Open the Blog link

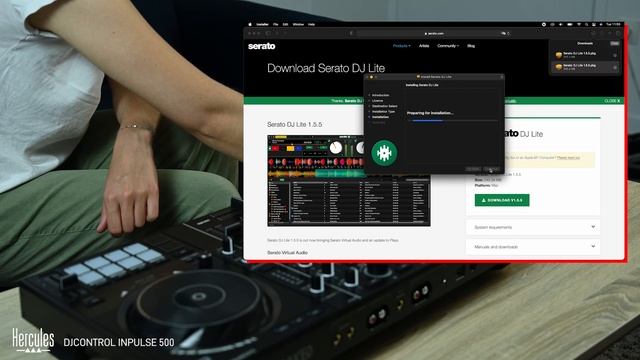471,46
